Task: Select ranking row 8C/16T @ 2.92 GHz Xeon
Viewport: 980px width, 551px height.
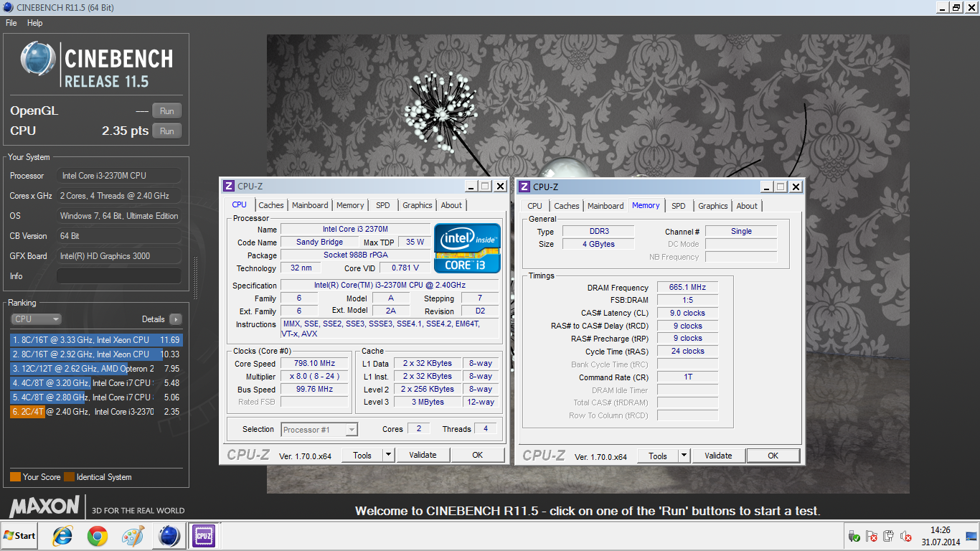Action: (x=96, y=354)
